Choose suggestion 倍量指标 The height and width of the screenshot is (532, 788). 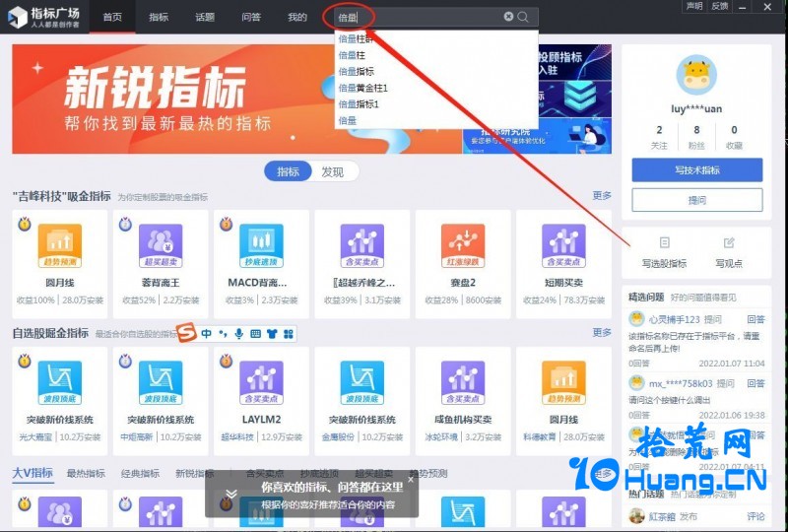click(x=436, y=71)
